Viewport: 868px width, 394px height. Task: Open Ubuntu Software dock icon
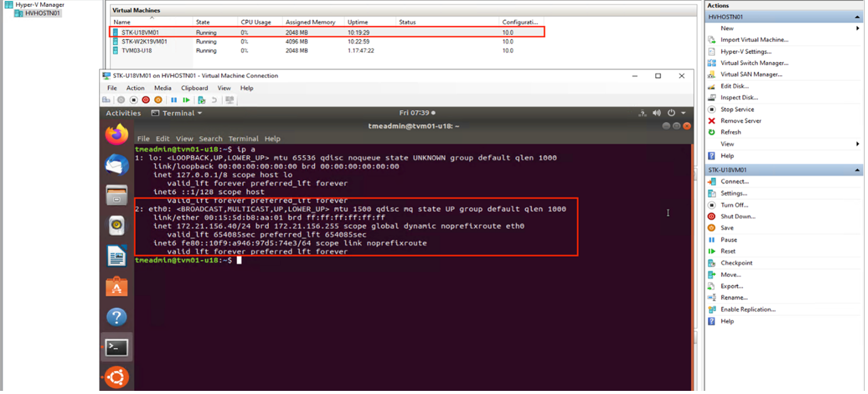click(x=117, y=286)
